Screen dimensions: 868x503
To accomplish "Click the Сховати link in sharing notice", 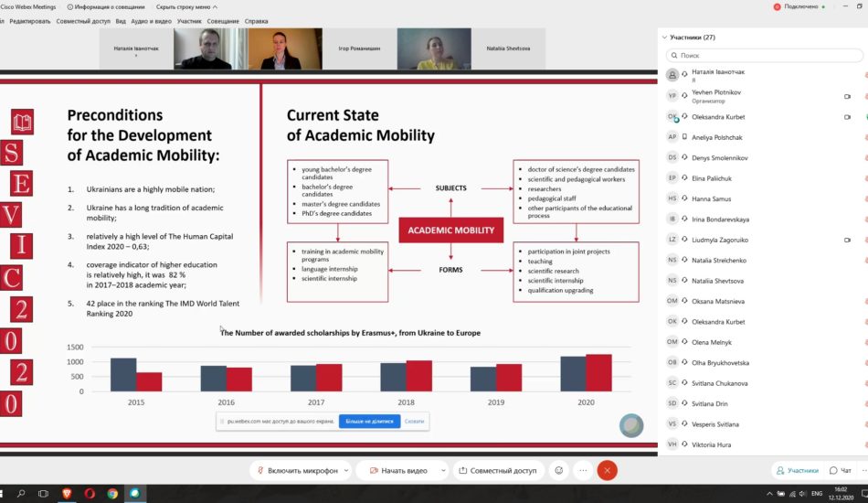I will (414, 422).
